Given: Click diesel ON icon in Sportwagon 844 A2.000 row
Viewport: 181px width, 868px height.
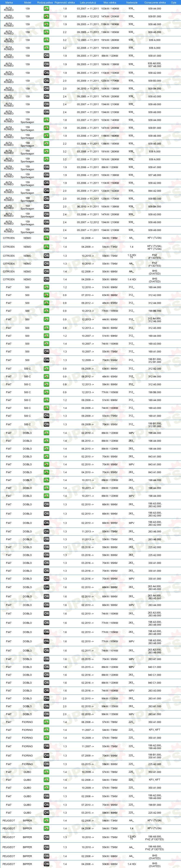Looking at the screenshot, I should tap(47, 191).
